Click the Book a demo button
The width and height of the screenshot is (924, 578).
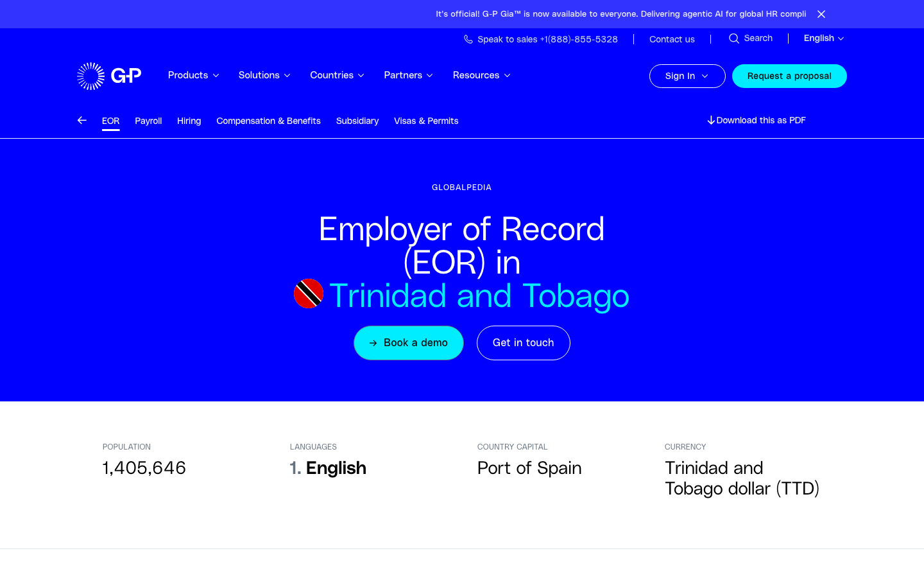click(409, 343)
